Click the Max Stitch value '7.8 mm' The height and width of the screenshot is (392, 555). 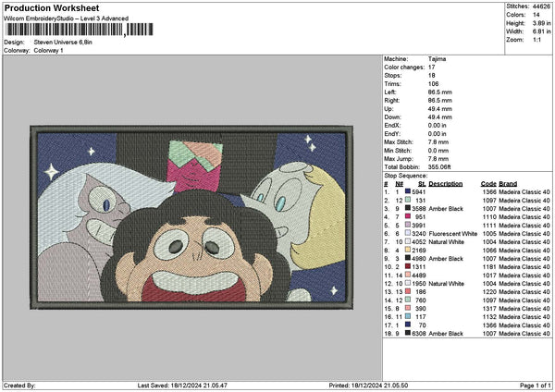pyautogui.click(x=438, y=141)
